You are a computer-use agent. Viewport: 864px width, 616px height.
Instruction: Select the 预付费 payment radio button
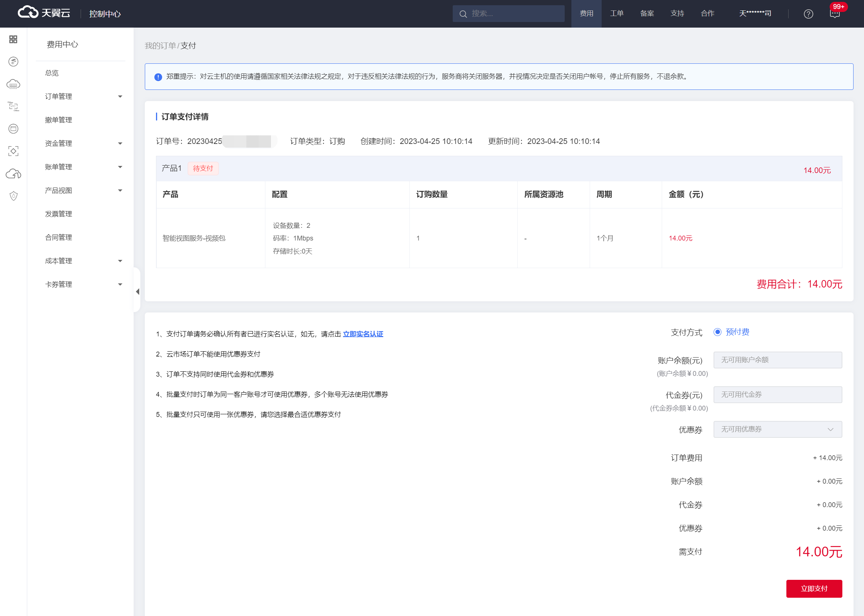point(717,332)
